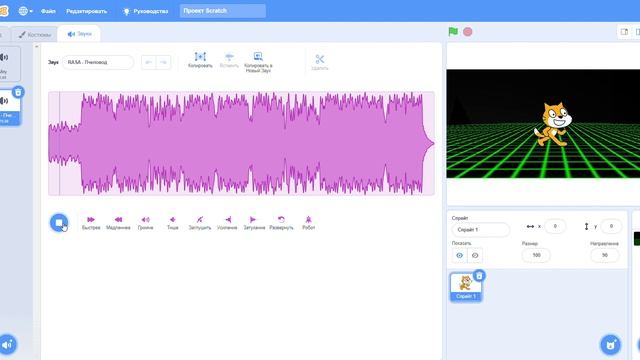
Task: Show the sprite with the open eye toggle
Action: tap(460, 256)
